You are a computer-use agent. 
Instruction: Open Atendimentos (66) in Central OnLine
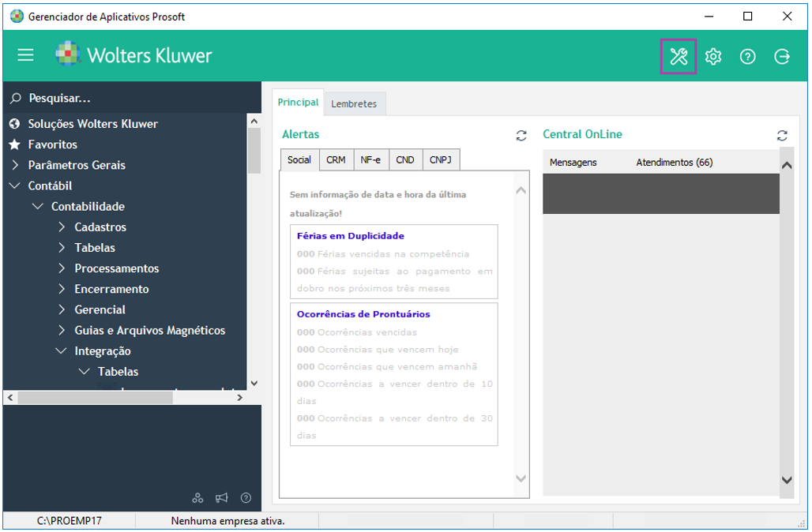pos(675,163)
